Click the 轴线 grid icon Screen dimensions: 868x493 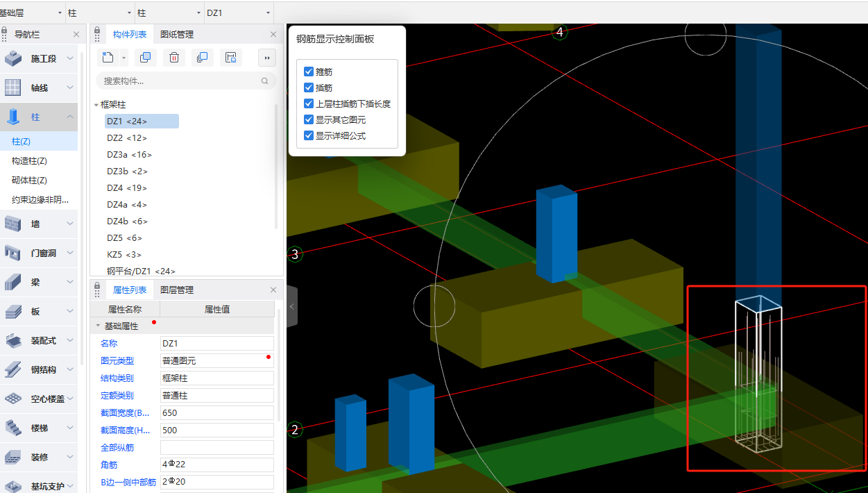pyautogui.click(x=13, y=87)
